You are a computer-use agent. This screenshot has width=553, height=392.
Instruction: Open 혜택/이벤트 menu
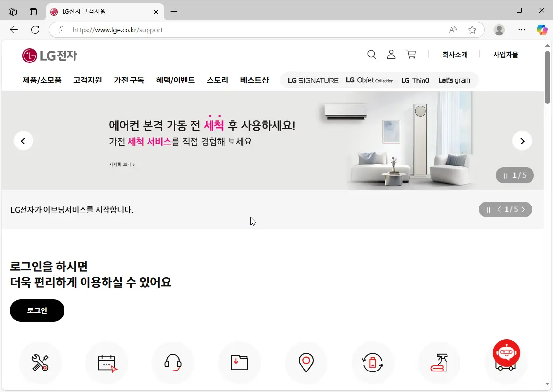click(x=176, y=80)
